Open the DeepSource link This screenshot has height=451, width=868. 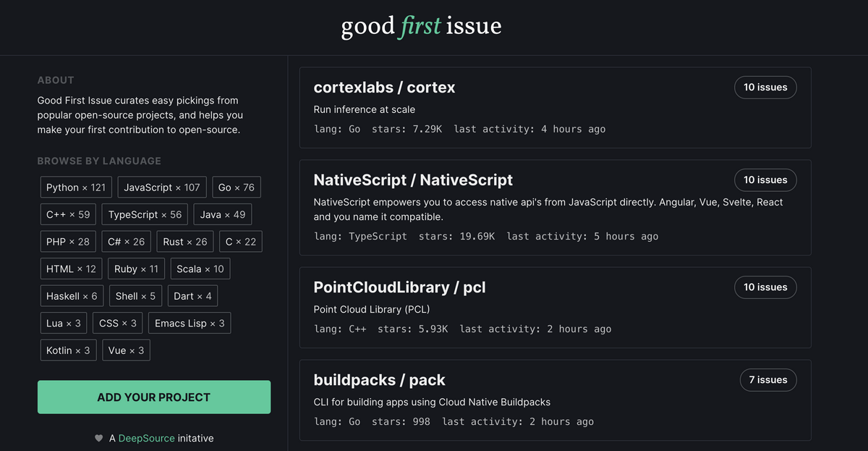tap(147, 438)
